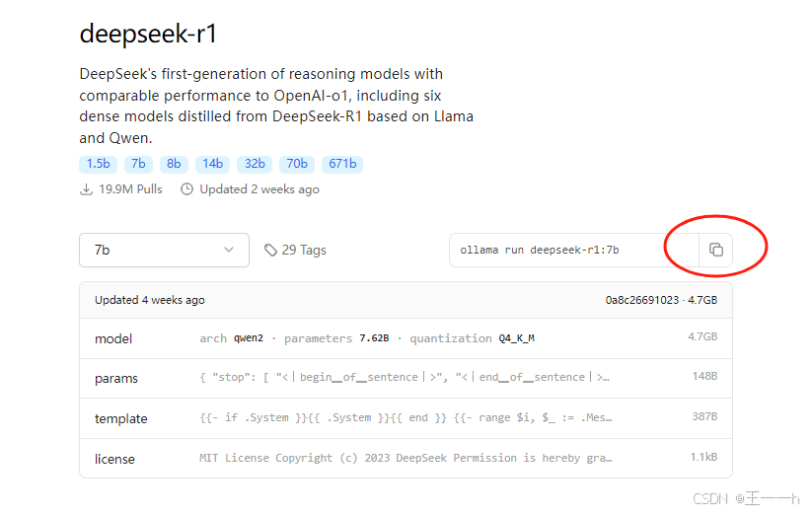
Task: Open the params file row
Action: click(406, 379)
